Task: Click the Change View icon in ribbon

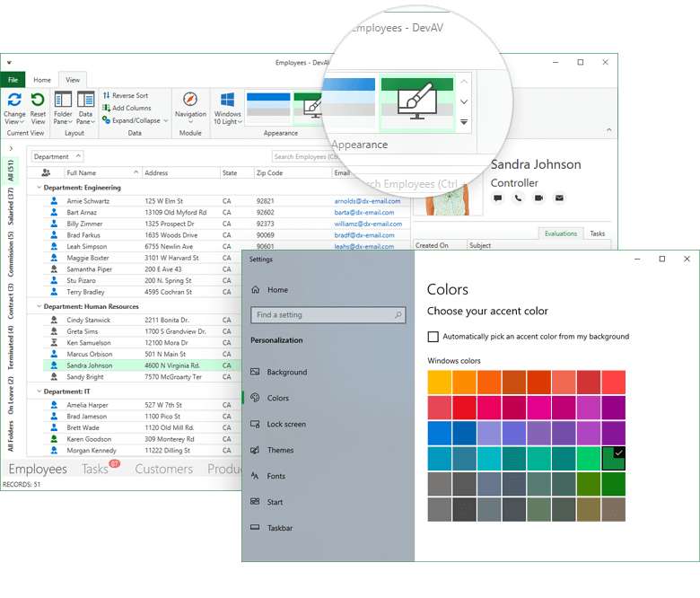Action: click(x=14, y=100)
